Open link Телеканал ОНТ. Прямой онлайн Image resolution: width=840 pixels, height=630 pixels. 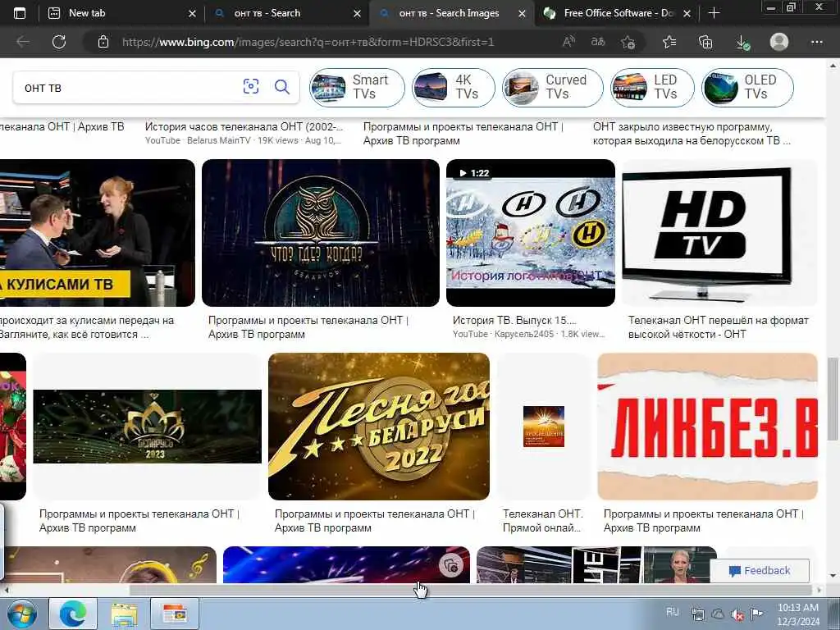coord(543,521)
